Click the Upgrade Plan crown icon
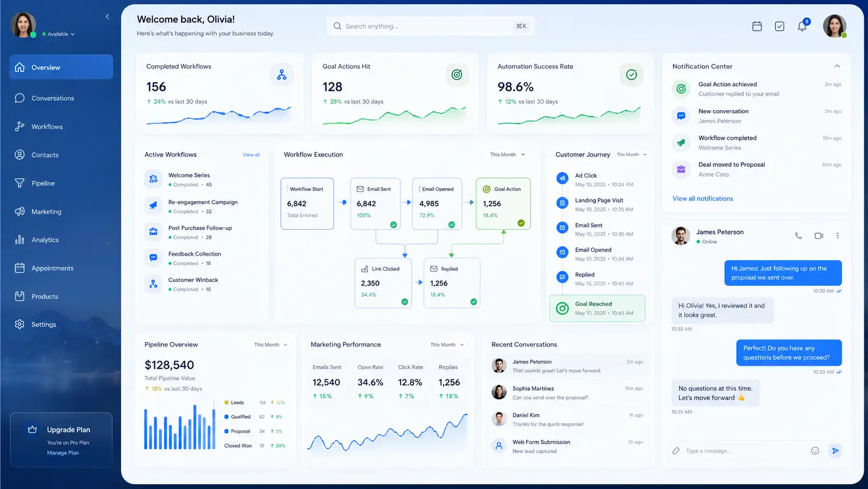Screen dimensions: 868x489 (x=32, y=429)
